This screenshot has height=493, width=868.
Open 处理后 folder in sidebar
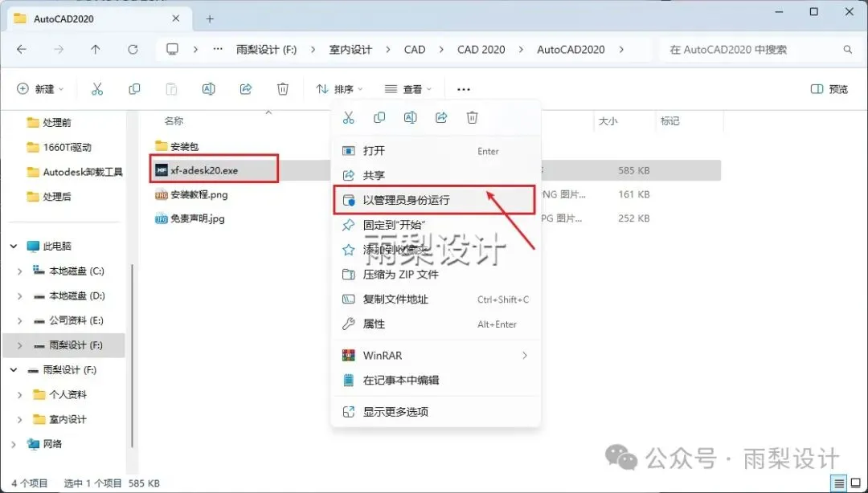[57, 197]
